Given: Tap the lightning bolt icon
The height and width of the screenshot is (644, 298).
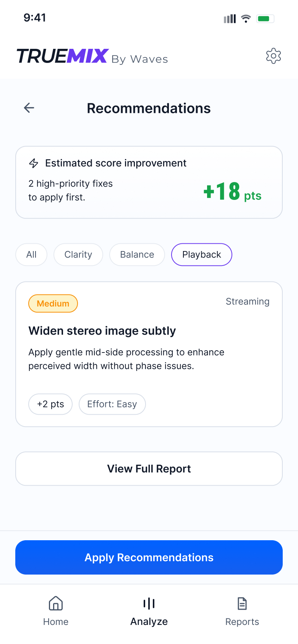Looking at the screenshot, I should [34, 163].
